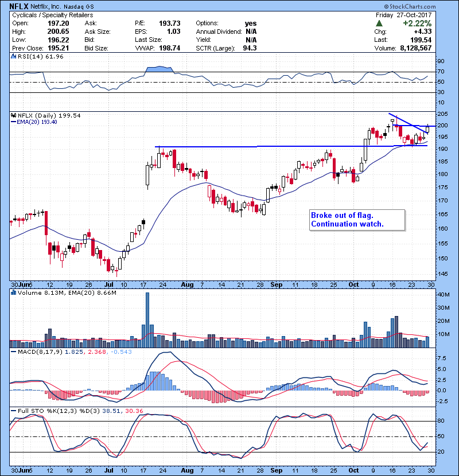This screenshot has height=476, width=459.
Task: Click the EMA(20) 193.40 legend label
Action: pyautogui.click(x=37, y=122)
